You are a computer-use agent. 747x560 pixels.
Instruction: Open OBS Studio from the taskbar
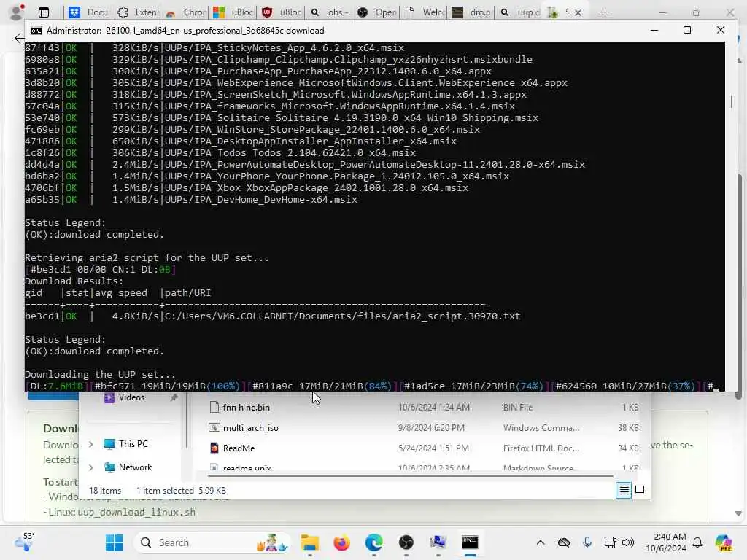(x=406, y=542)
